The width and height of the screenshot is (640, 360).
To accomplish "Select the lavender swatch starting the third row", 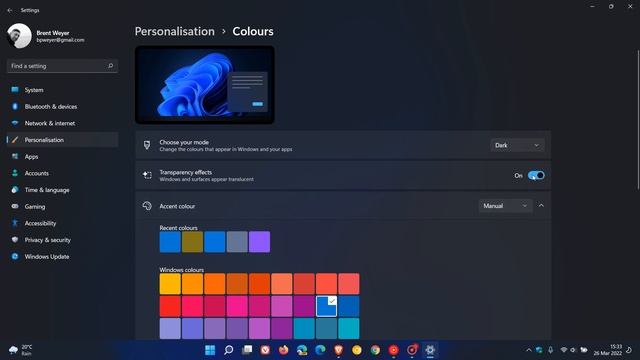I will 170,329.
